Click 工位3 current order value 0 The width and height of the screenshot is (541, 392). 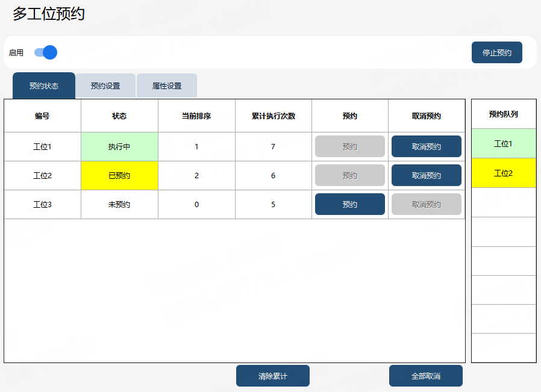(x=196, y=205)
